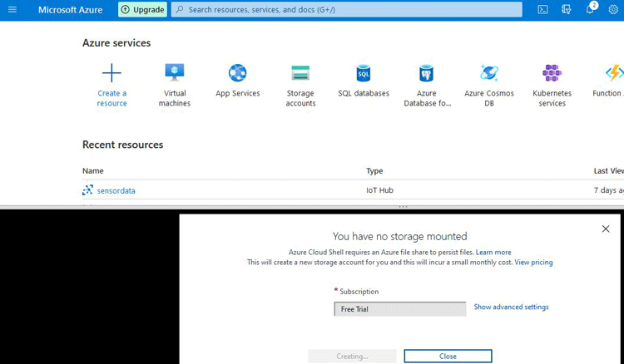Open the Free Trial subscription dropdown

coord(400,309)
